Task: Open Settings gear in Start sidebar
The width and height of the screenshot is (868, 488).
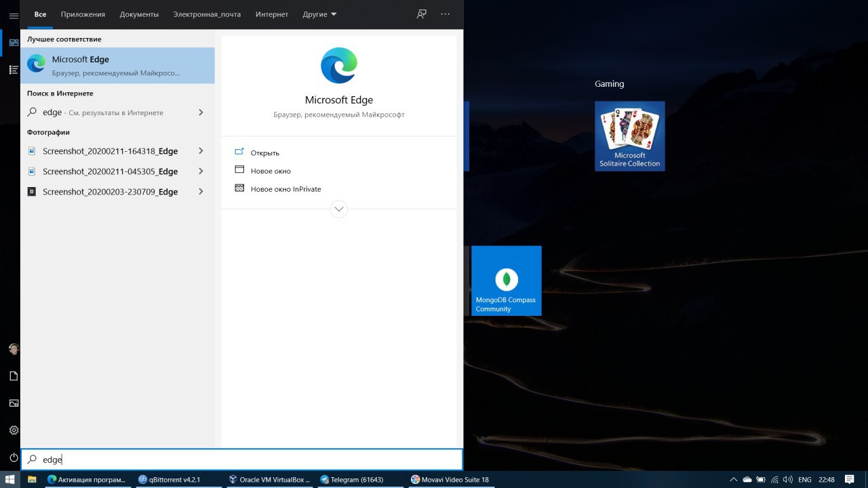Action: tap(14, 430)
